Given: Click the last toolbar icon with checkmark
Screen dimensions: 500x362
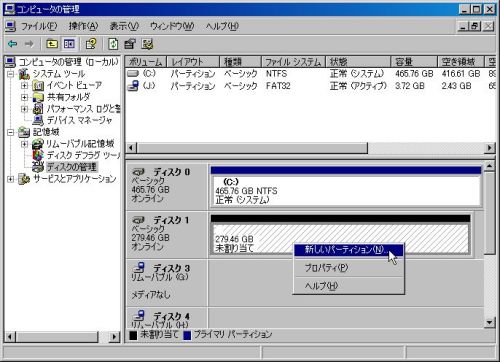Looking at the screenshot, I should (x=147, y=44).
